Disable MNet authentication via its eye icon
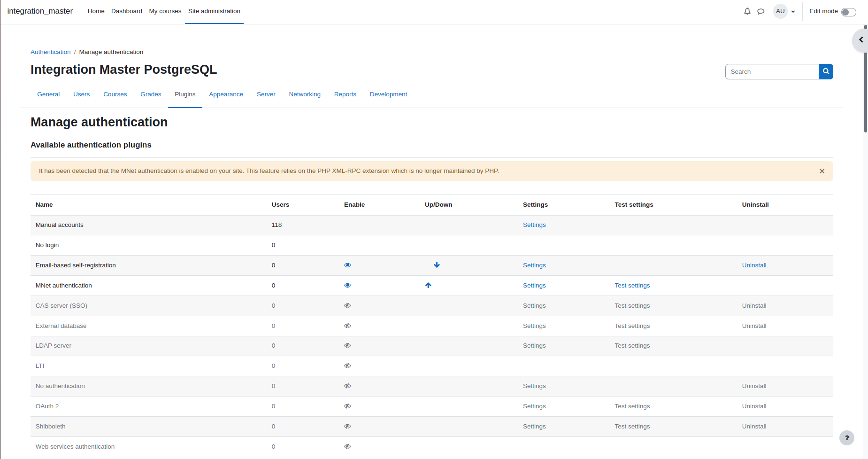868x459 pixels. click(x=347, y=285)
